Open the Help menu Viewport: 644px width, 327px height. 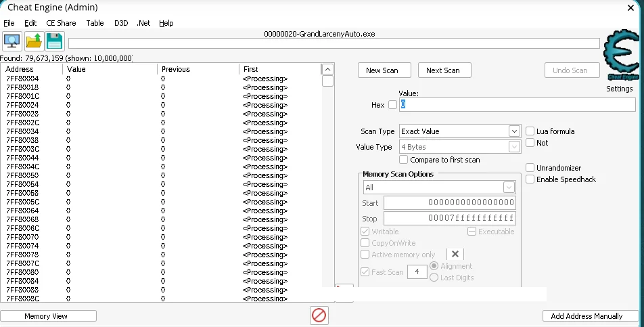click(166, 23)
